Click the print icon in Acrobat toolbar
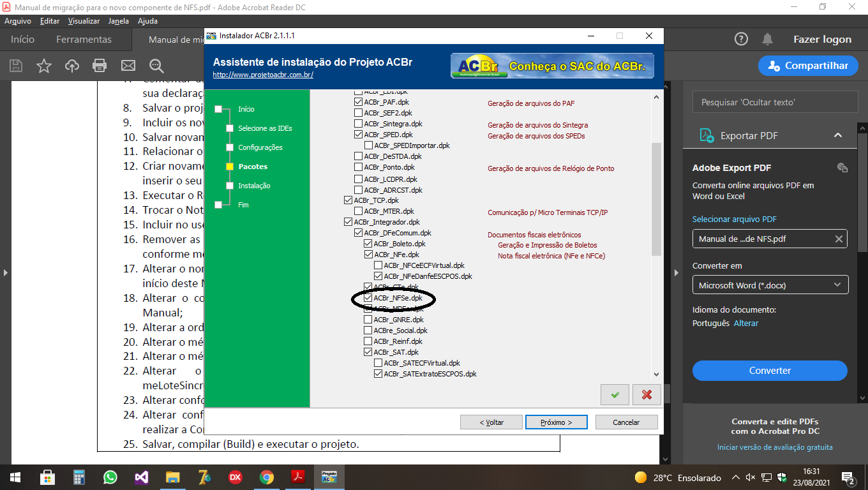This screenshot has width=868, height=490. point(100,66)
